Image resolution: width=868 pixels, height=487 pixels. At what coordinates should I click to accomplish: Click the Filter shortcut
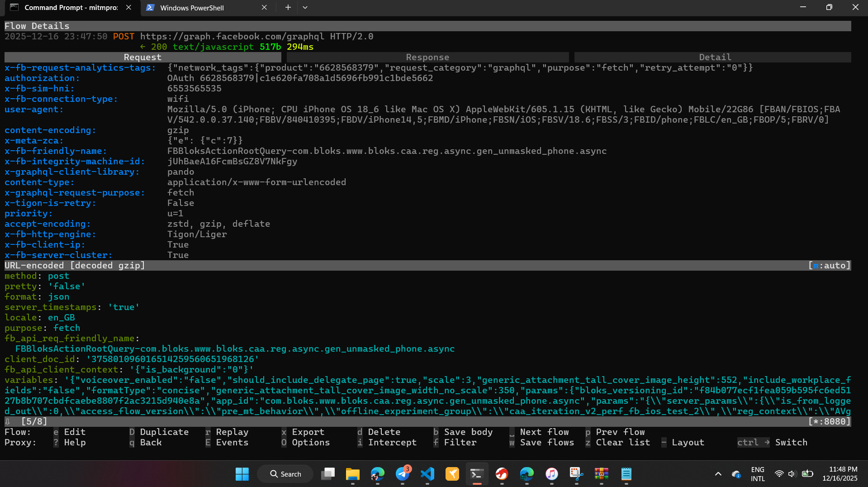point(455,442)
